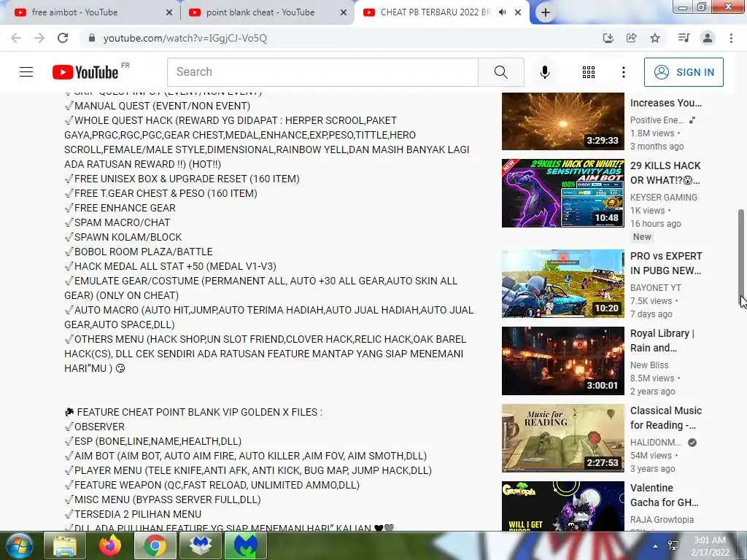747x560 pixels.
Task: Click the network tray icon
Action: (x=673, y=545)
